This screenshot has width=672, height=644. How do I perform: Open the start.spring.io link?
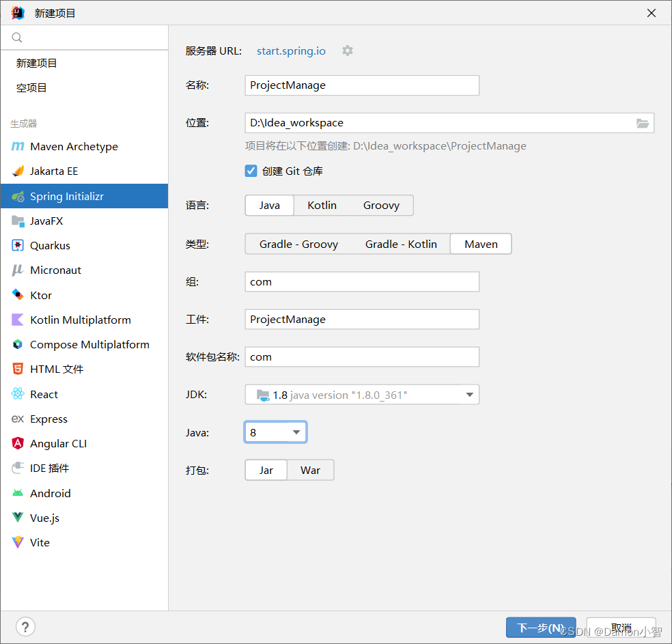pos(291,51)
